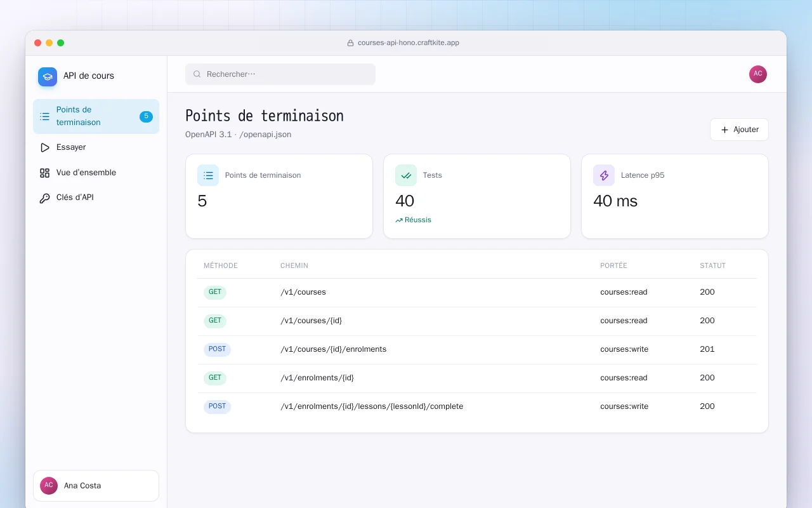Click the double-check icon on the Tests card
Image resolution: width=812 pixels, height=508 pixels.
[x=406, y=175]
